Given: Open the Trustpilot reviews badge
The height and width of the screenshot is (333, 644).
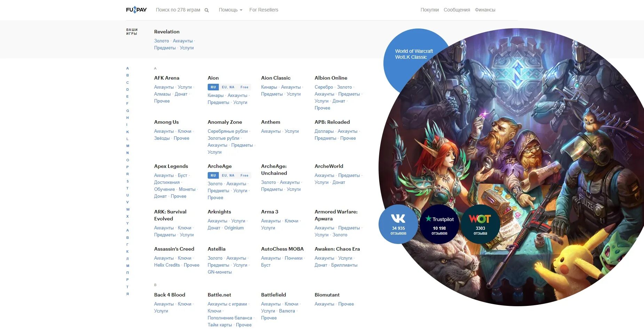Looking at the screenshot, I should click(439, 224).
